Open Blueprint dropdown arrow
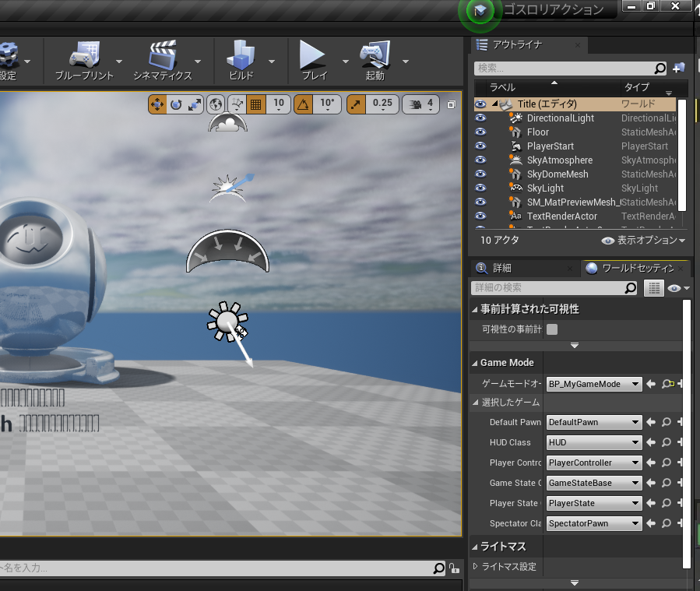 [x=119, y=62]
